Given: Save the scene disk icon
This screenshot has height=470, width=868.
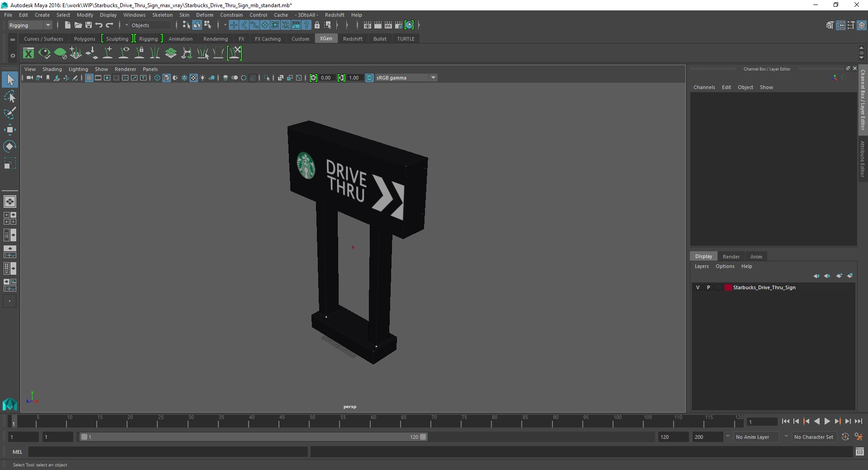Looking at the screenshot, I should pyautogui.click(x=89, y=25).
